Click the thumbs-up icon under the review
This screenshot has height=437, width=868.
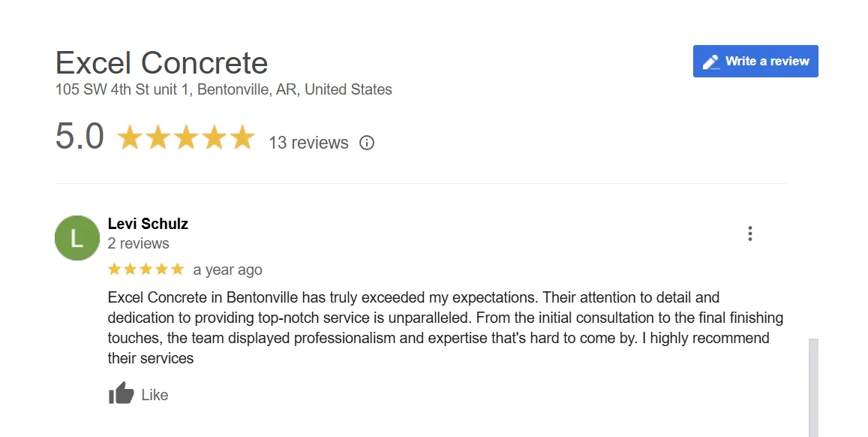(x=121, y=393)
